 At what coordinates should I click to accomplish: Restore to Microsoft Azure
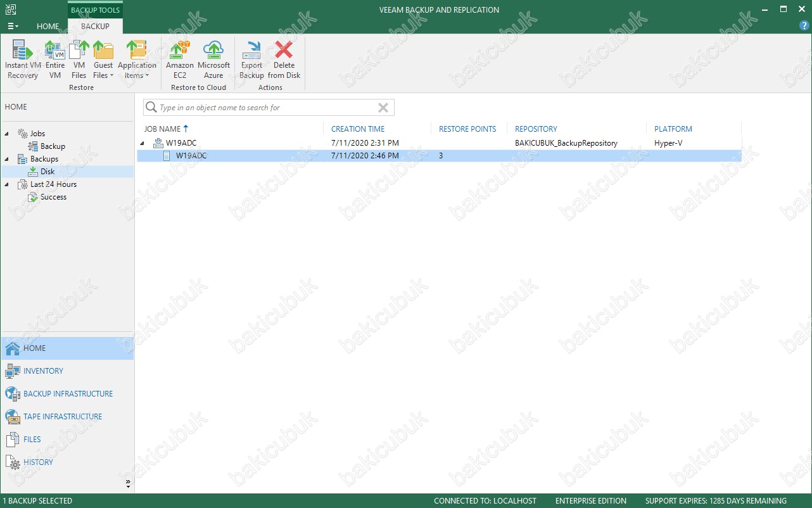point(213,60)
